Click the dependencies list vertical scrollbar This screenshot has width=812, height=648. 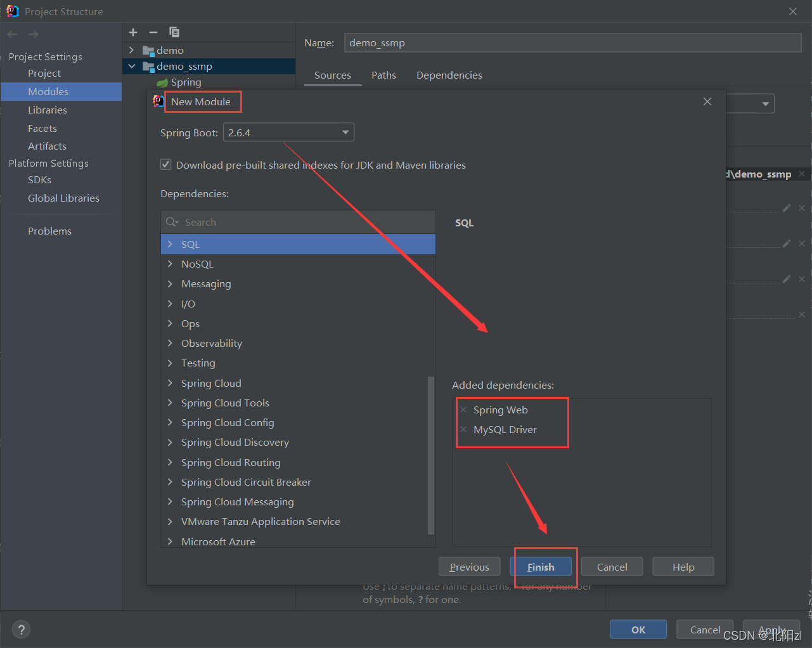[431, 455]
